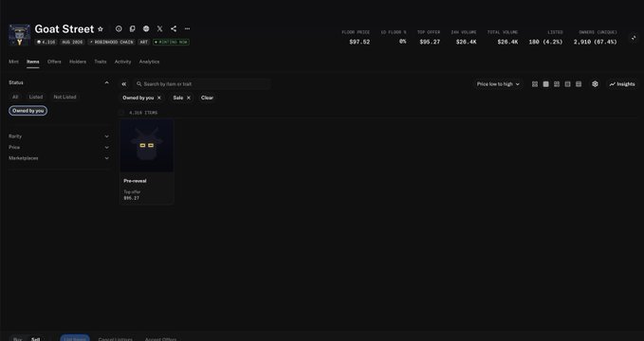Select the 'Not Listed' status filter

[x=64, y=98]
